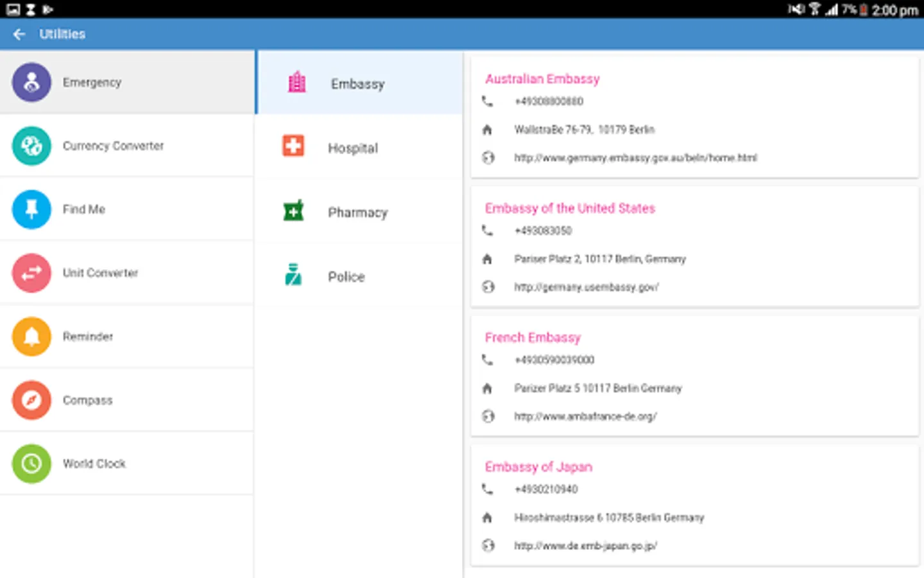Tap the clock showing 2:00 pm

[895, 10]
